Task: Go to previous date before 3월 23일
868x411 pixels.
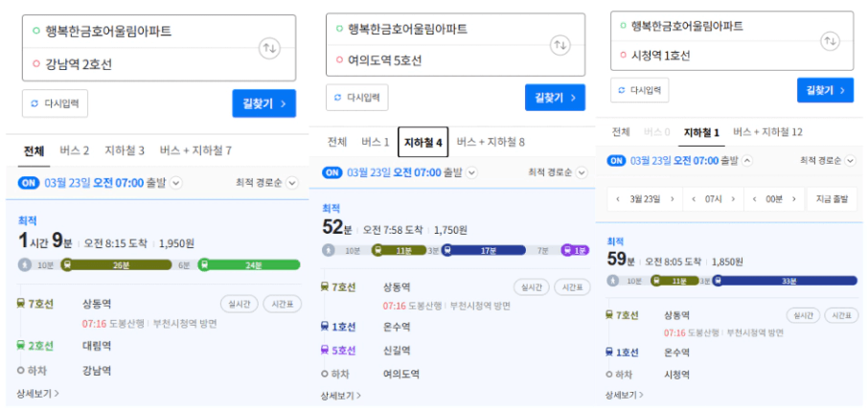Action: coord(616,199)
